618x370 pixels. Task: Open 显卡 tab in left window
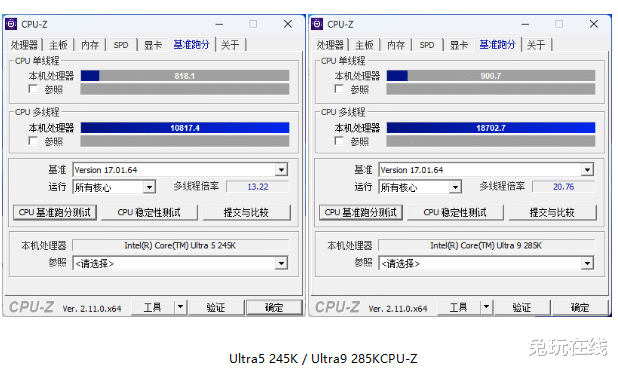pyautogui.click(x=153, y=45)
